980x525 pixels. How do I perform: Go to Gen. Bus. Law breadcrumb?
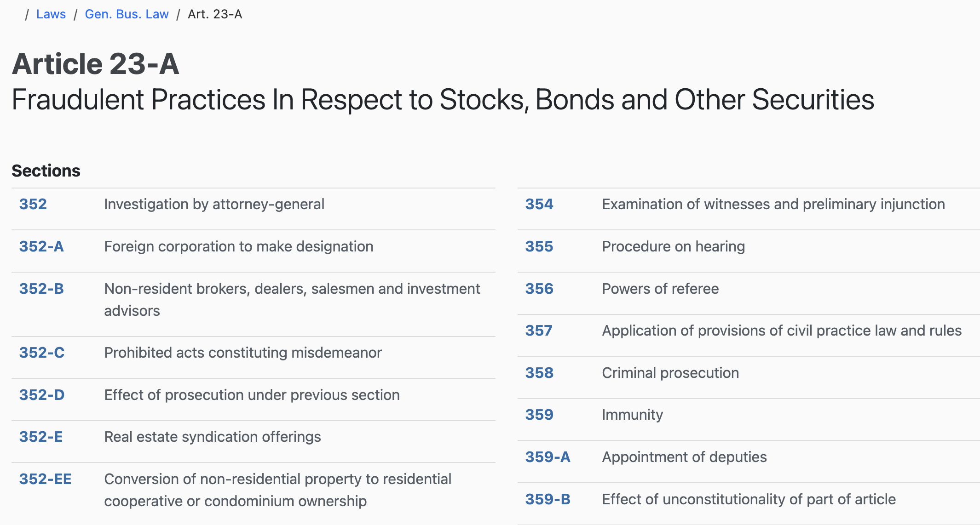[127, 14]
